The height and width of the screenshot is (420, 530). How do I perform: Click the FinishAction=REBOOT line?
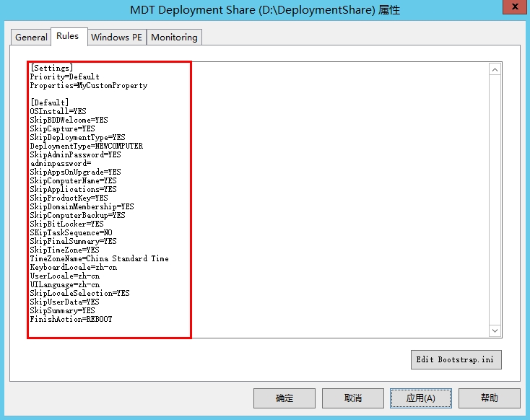pyautogui.click(x=71, y=319)
